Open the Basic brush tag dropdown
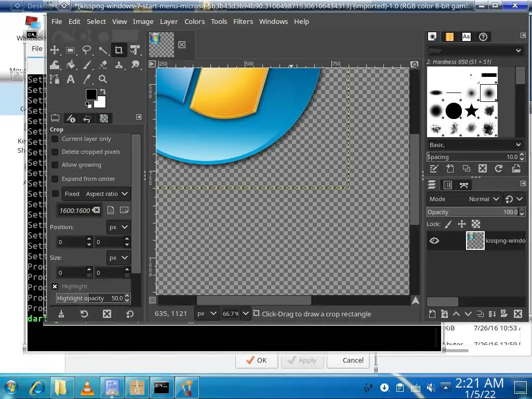The height and width of the screenshot is (399, 532). coord(475,145)
